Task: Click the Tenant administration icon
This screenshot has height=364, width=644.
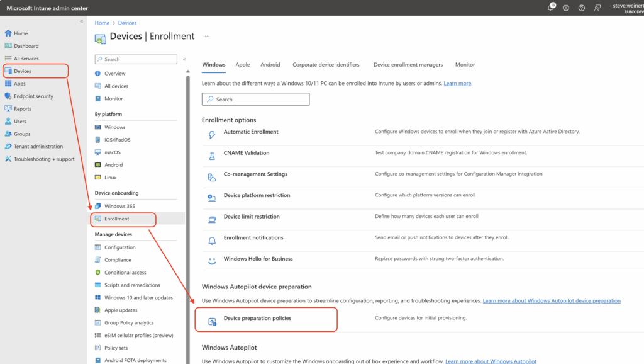Action: click(x=8, y=147)
